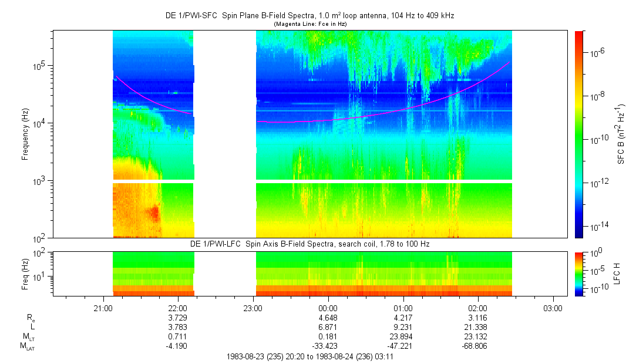The image size is (636, 364).
Task: Click the 02:00 time axis tick label
Action: click(478, 308)
